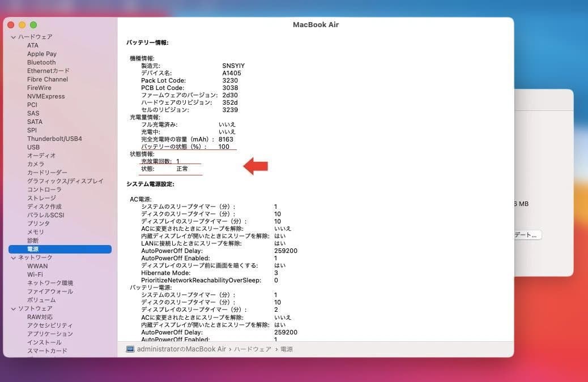Select NVMExpress in the sidebar
The image size is (588, 382).
[45, 96]
